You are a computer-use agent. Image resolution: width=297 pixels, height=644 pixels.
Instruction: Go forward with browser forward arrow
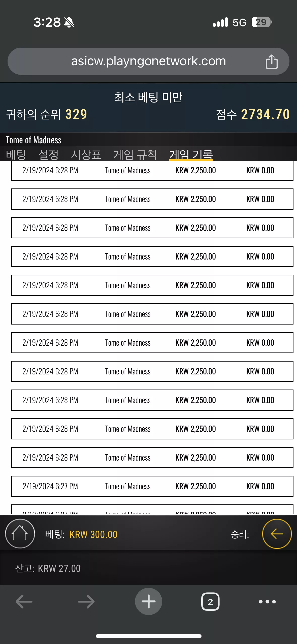pos(86,601)
